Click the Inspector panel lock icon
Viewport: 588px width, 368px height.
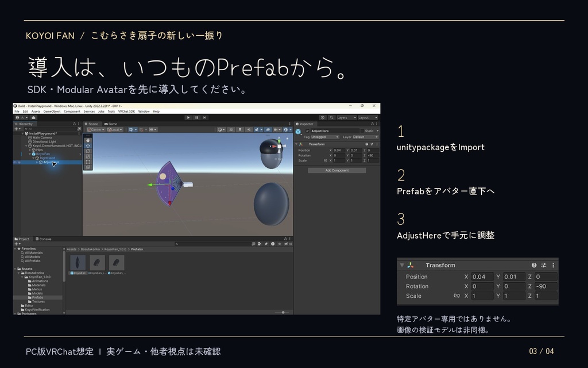click(x=372, y=124)
